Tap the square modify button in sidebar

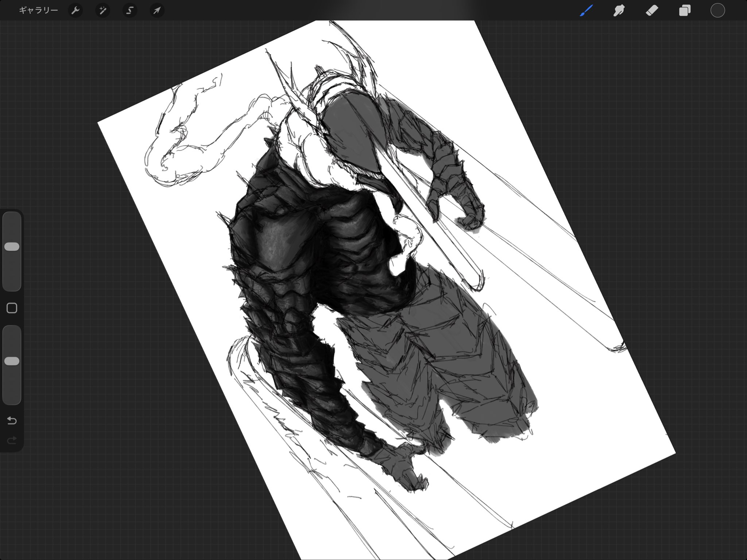[x=12, y=308]
